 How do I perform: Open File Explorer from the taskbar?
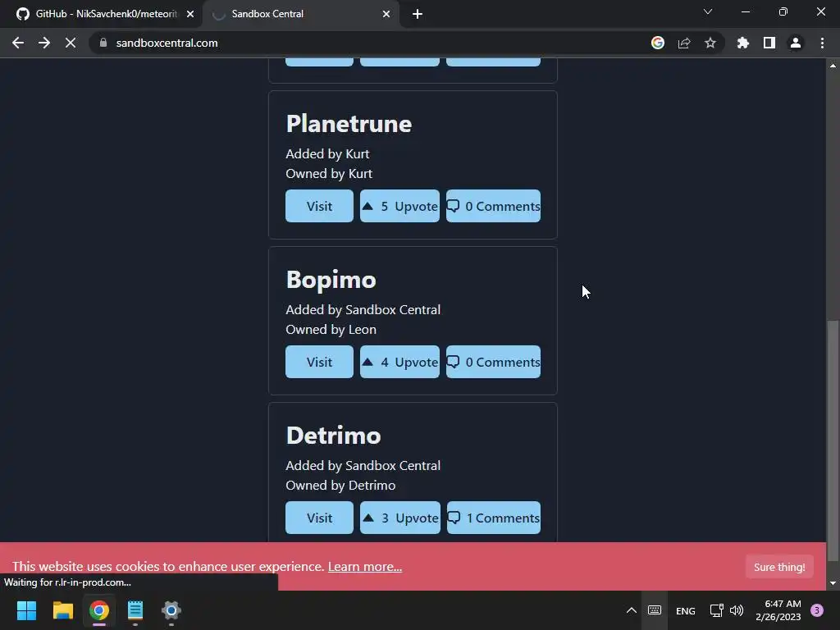pyautogui.click(x=62, y=610)
